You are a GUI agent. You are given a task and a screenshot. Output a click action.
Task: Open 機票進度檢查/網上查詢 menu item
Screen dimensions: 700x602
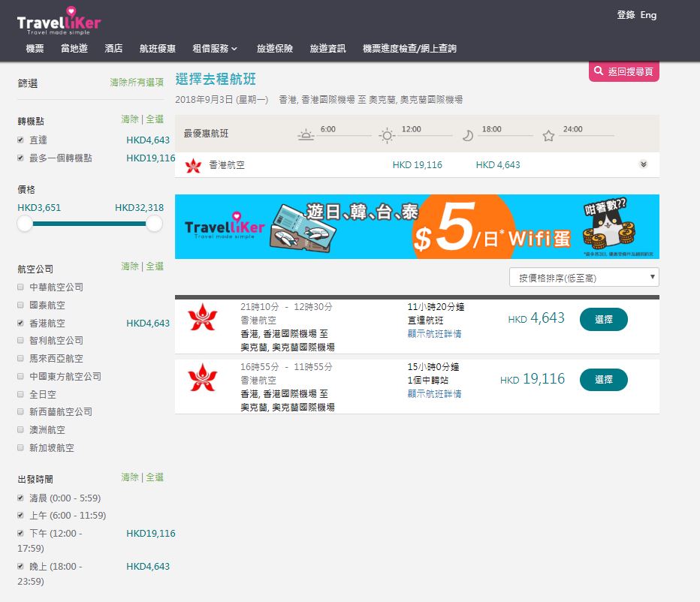[409, 48]
